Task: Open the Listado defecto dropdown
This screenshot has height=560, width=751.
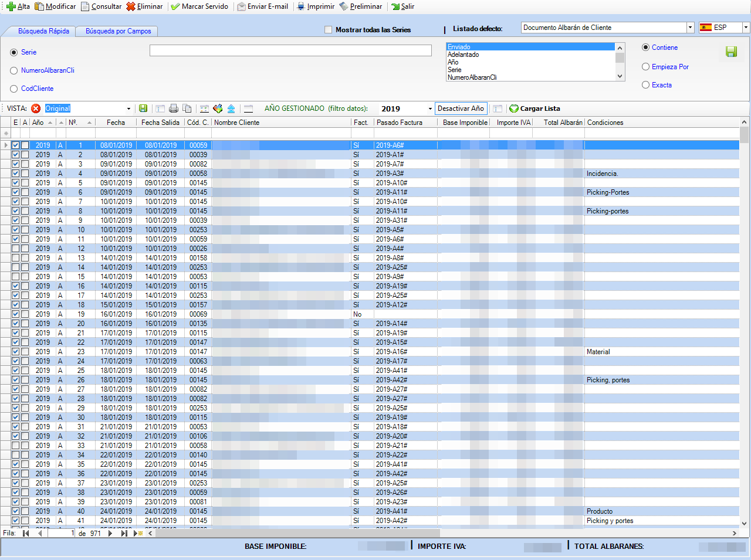Action: pyautogui.click(x=690, y=28)
